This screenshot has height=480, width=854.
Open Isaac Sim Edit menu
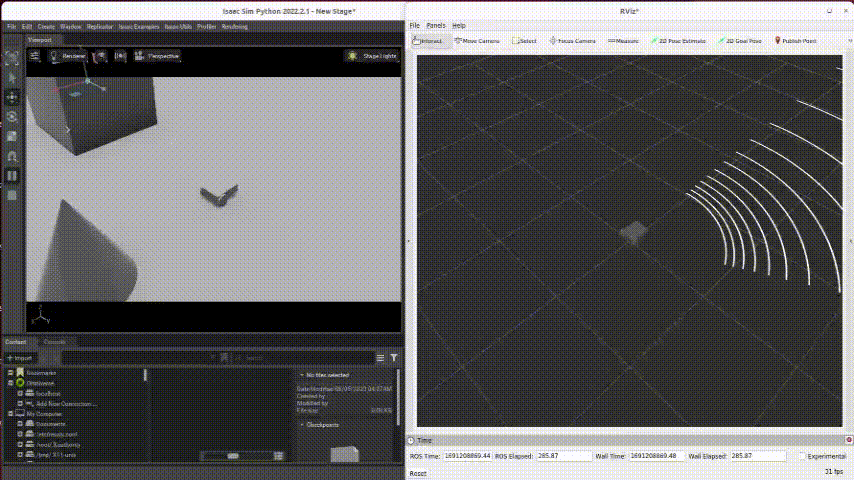point(27,27)
